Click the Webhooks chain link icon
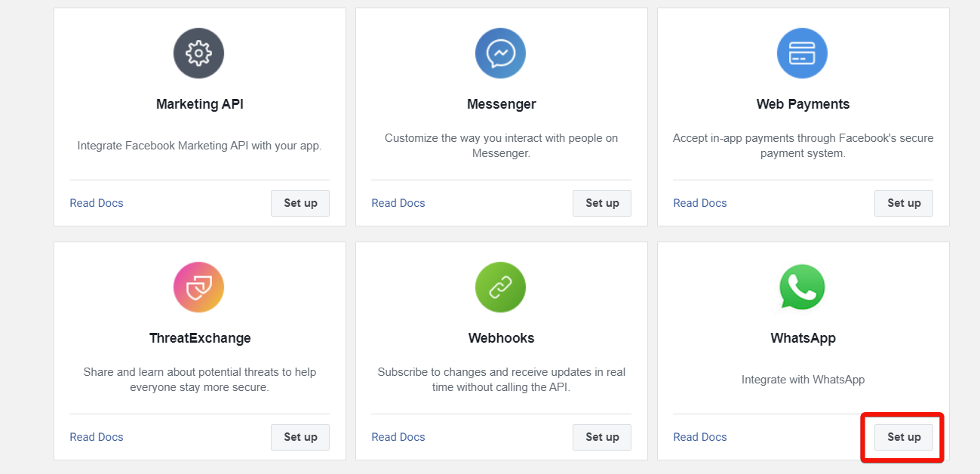Image resolution: width=980 pixels, height=474 pixels. (x=501, y=288)
